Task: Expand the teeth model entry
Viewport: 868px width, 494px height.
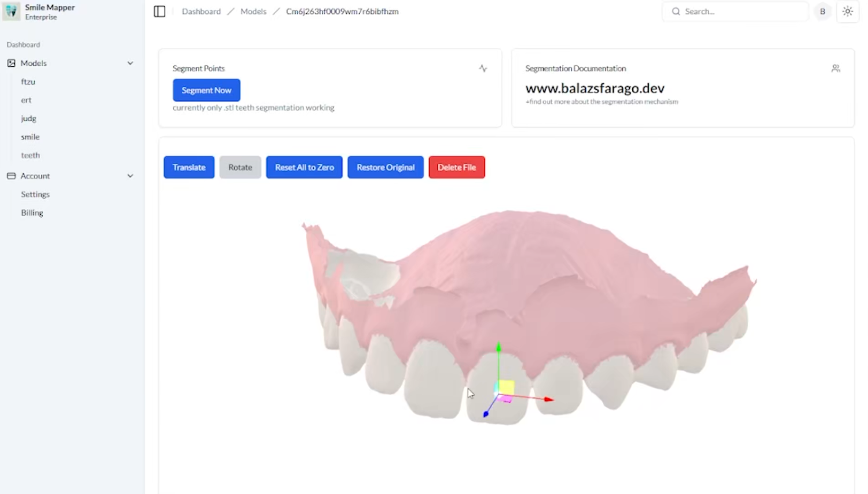Action: click(30, 155)
